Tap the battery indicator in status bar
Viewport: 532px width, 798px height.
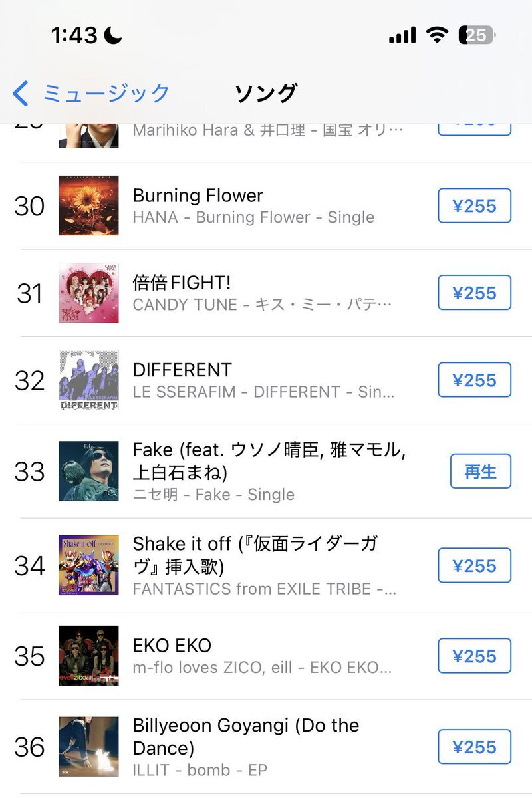click(477, 35)
